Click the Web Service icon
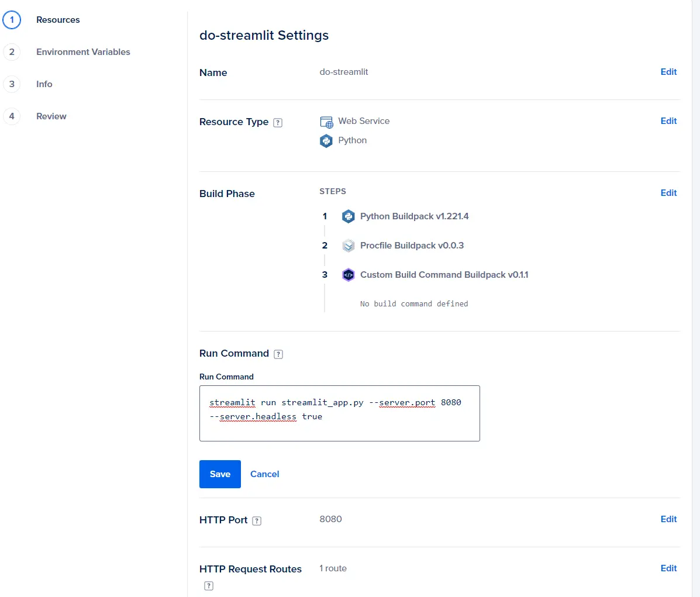The image size is (700, 597). pyautogui.click(x=326, y=122)
